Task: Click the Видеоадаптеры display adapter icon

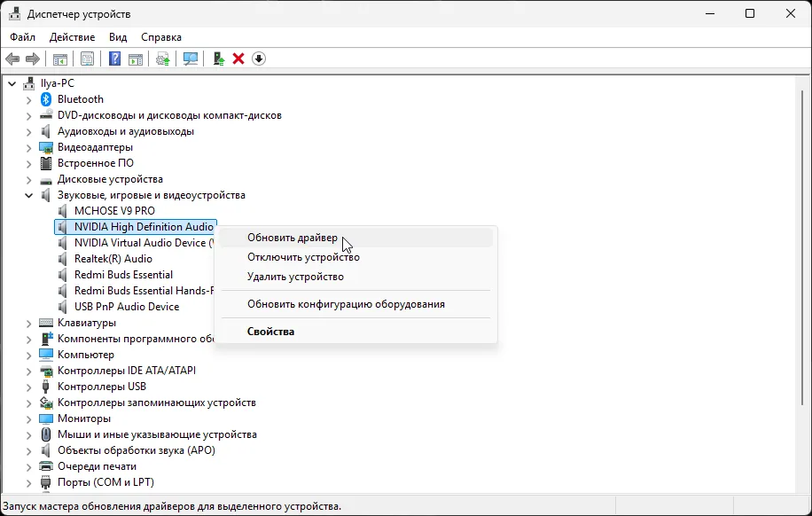Action: coord(46,147)
